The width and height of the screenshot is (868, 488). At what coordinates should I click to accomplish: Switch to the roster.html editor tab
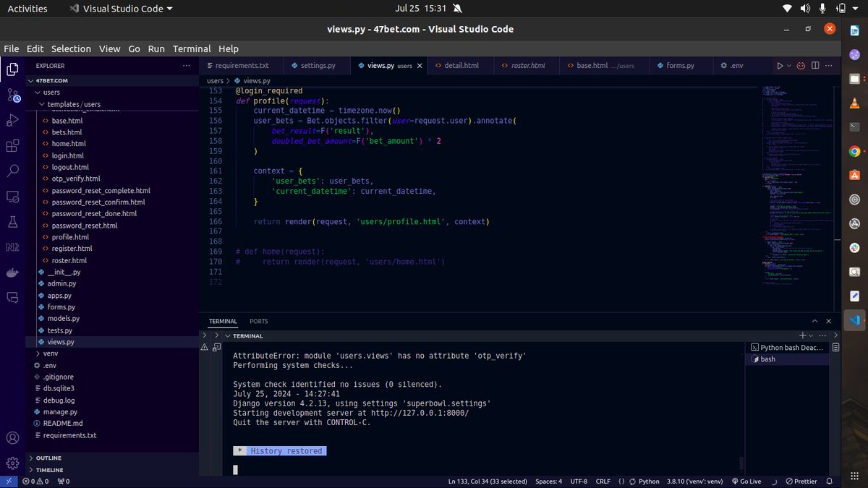tap(527, 65)
